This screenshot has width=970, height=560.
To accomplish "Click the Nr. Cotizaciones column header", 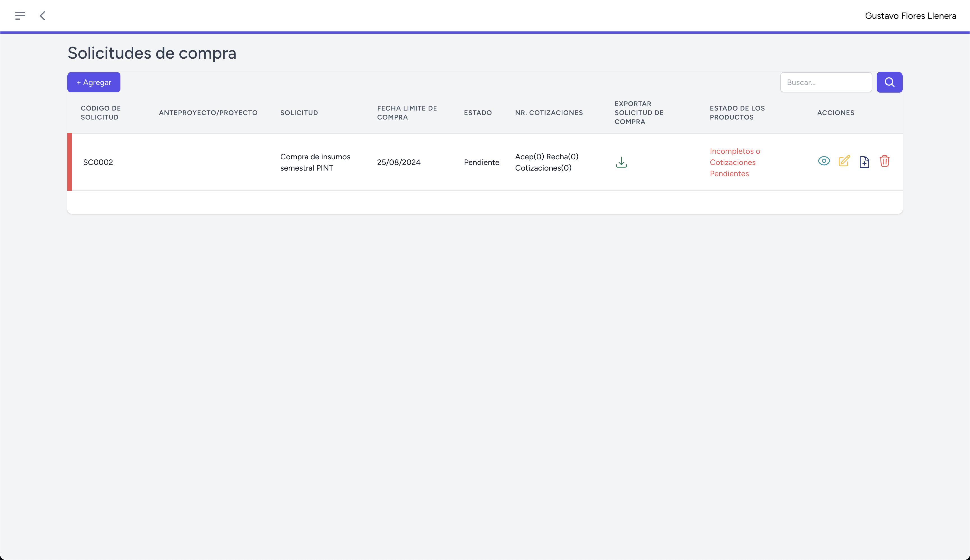I will (549, 113).
